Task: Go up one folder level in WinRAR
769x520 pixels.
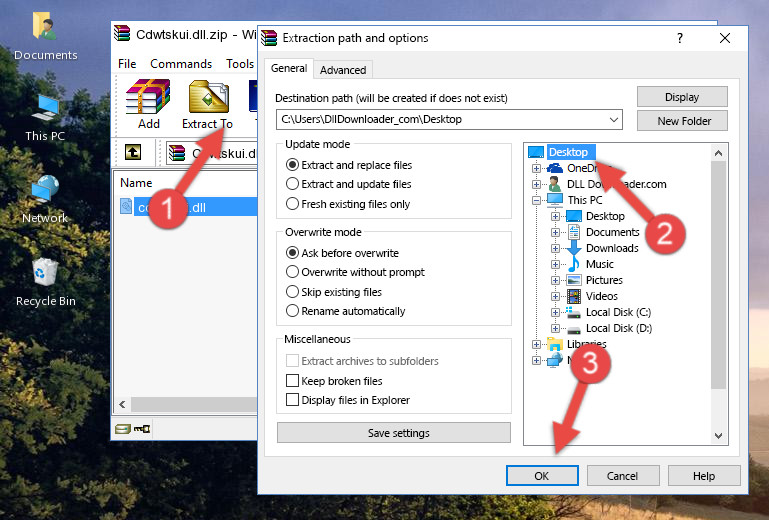Action: click(x=133, y=153)
